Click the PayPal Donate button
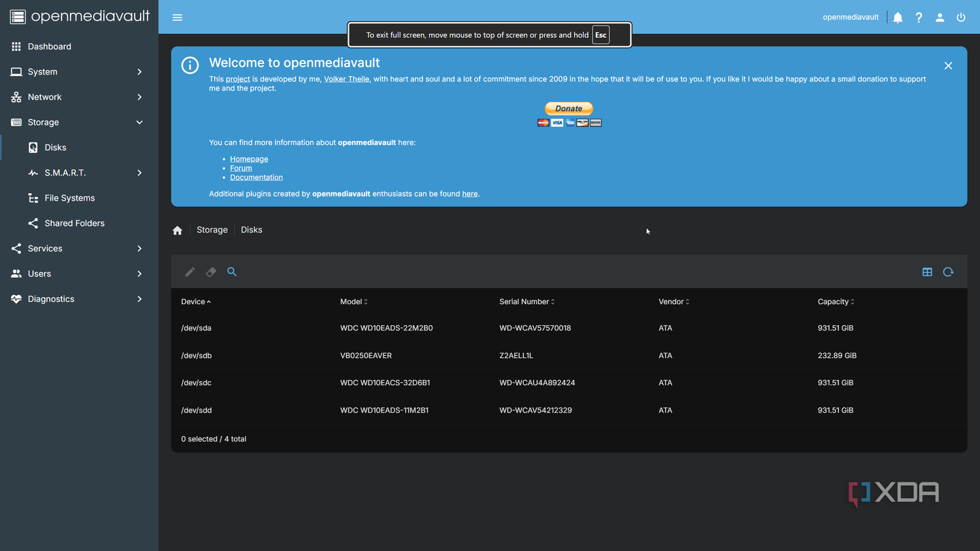Viewport: 980px width, 551px height. point(569,108)
